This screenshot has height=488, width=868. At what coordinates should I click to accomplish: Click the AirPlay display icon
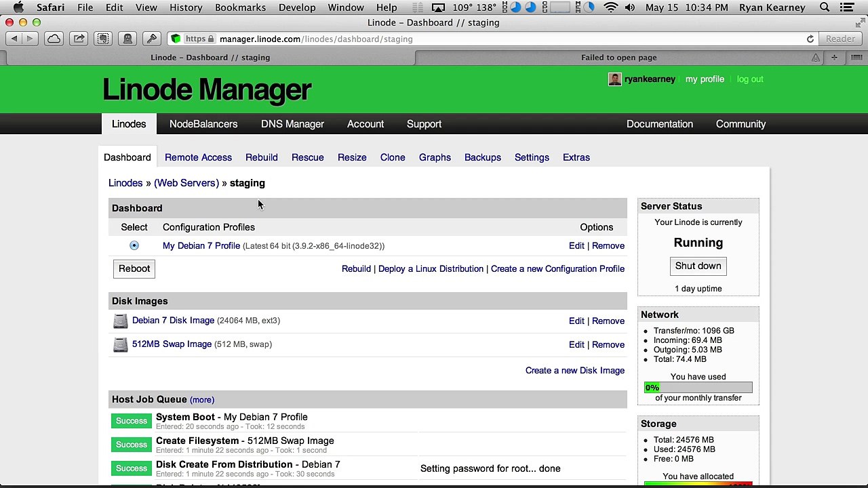pyautogui.click(x=439, y=7)
